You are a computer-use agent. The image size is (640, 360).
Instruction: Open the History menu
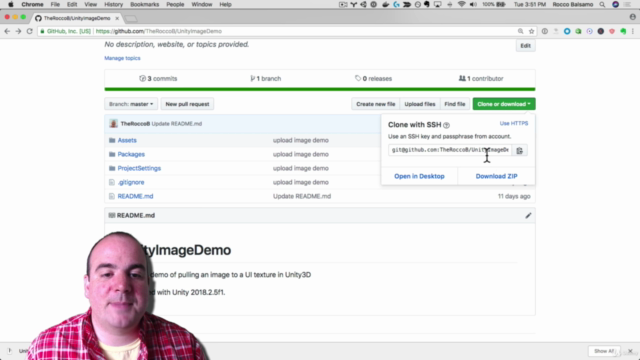[x=113, y=4]
